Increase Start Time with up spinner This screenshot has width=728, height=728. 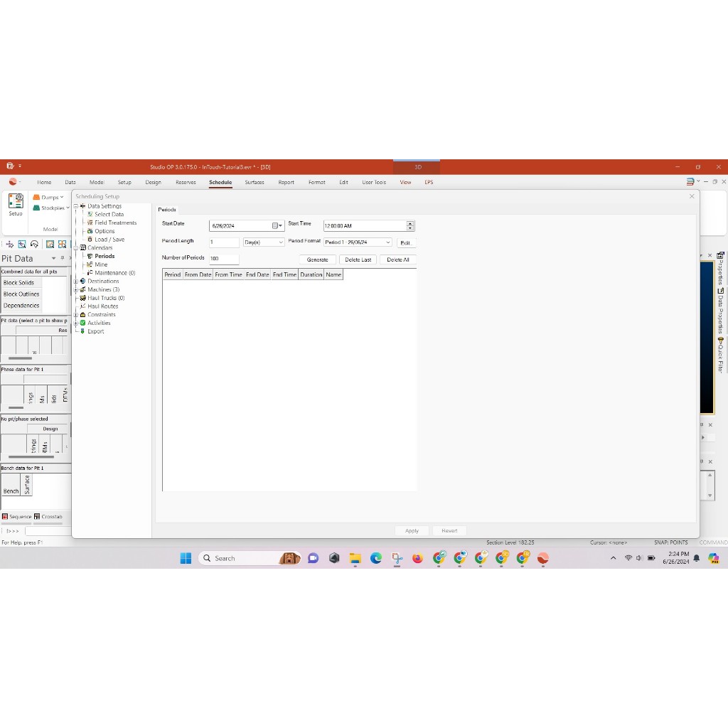pyautogui.click(x=410, y=223)
